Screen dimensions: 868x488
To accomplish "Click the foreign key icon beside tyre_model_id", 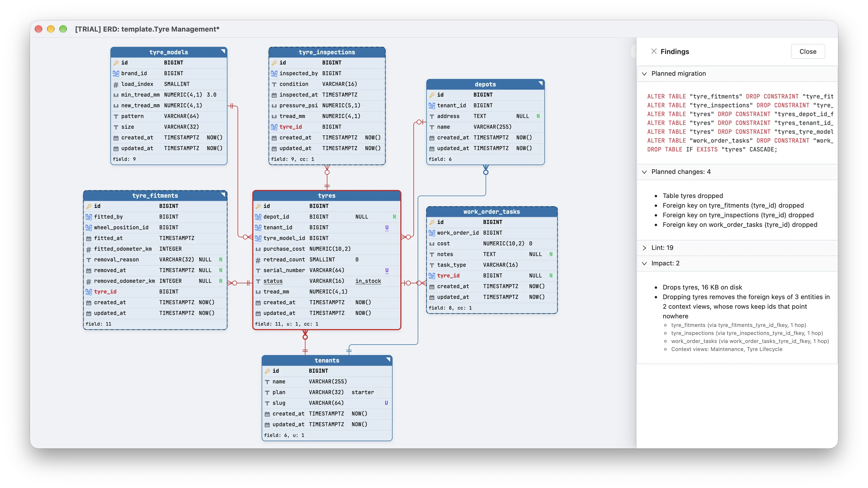I will pyautogui.click(x=258, y=238).
